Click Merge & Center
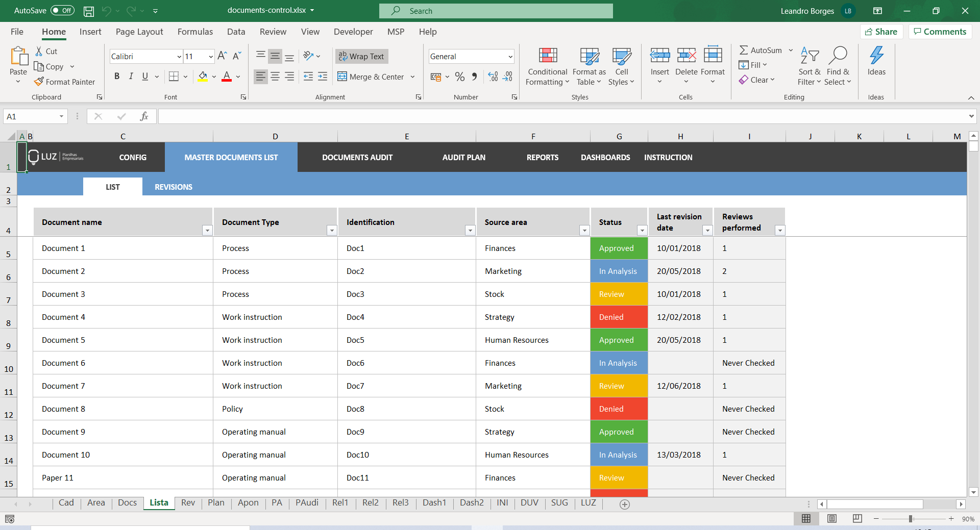 (x=371, y=77)
